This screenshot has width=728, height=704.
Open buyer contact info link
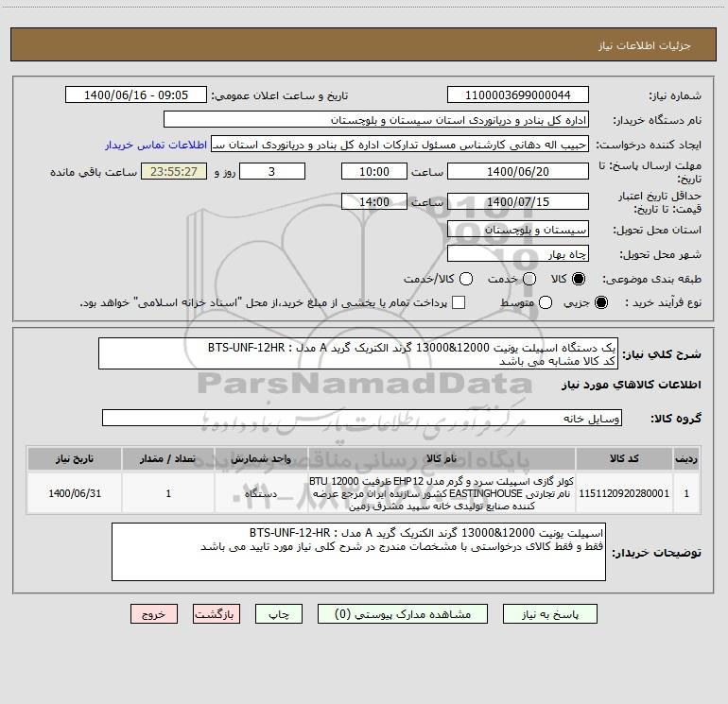[x=156, y=145]
